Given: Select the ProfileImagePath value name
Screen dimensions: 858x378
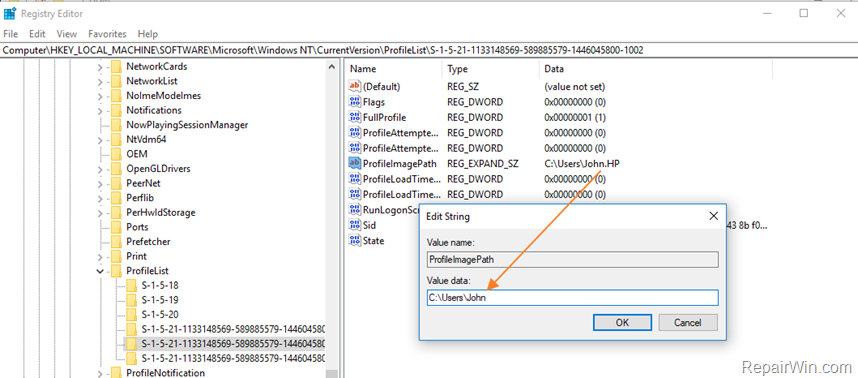Looking at the screenshot, I should pyautogui.click(x=399, y=163).
